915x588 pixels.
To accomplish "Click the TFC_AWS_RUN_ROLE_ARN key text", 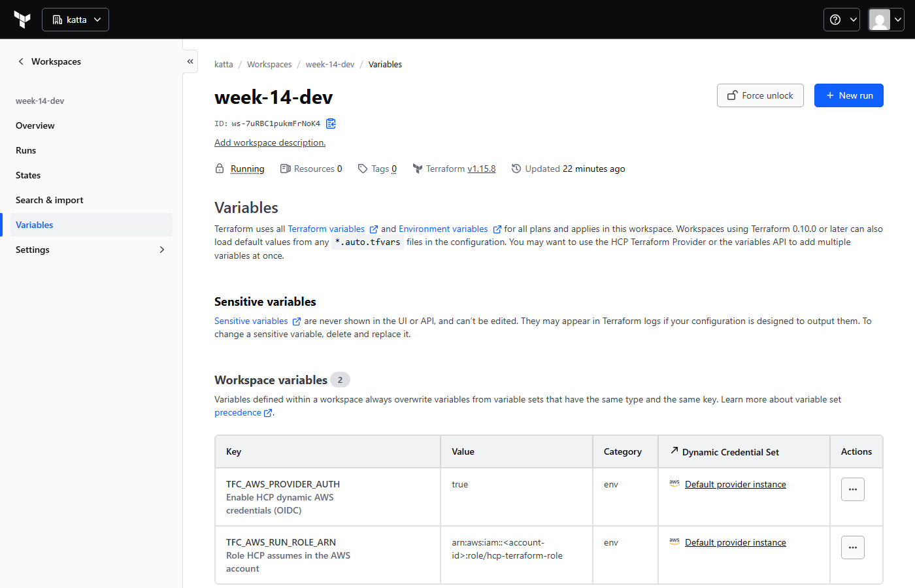I will coord(281,542).
